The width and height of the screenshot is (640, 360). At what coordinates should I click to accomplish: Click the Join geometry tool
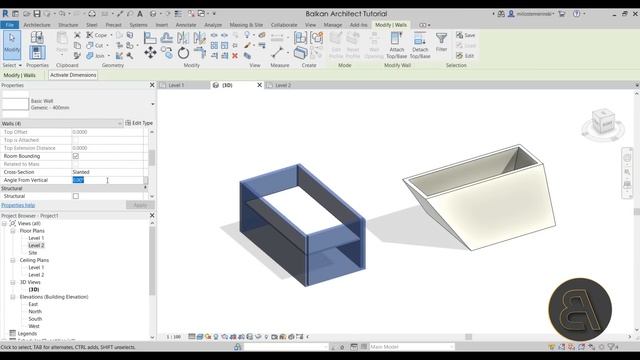[x=96, y=56]
